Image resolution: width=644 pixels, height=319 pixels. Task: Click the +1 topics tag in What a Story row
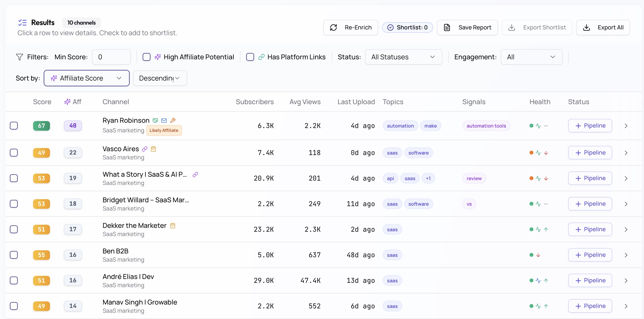click(x=428, y=178)
